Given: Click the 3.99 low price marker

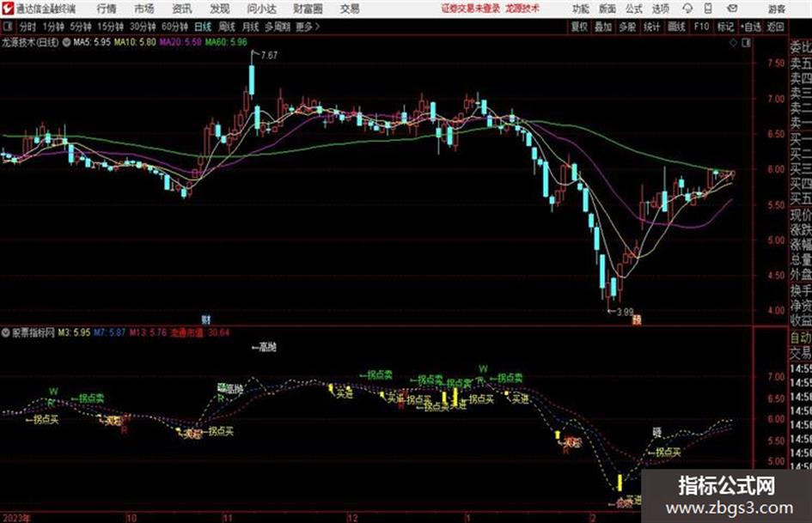Looking at the screenshot, I should (x=625, y=312).
